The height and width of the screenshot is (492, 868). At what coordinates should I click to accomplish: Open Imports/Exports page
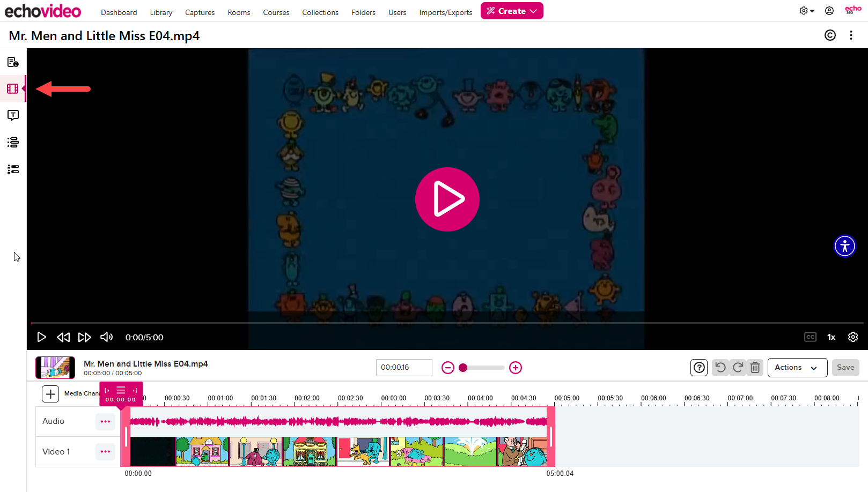tap(446, 12)
